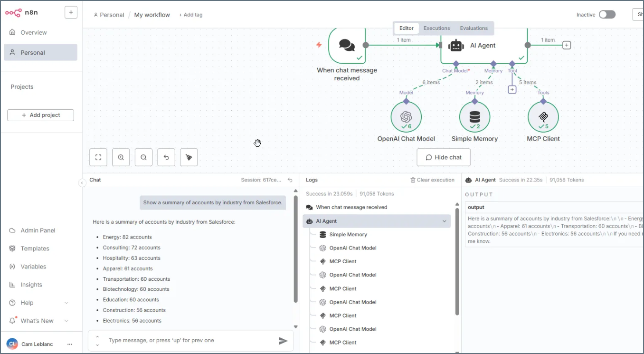The width and height of the screenshot is (644, 354).
Task: Click the Projects sidebar heading
Action: point(22,87)
